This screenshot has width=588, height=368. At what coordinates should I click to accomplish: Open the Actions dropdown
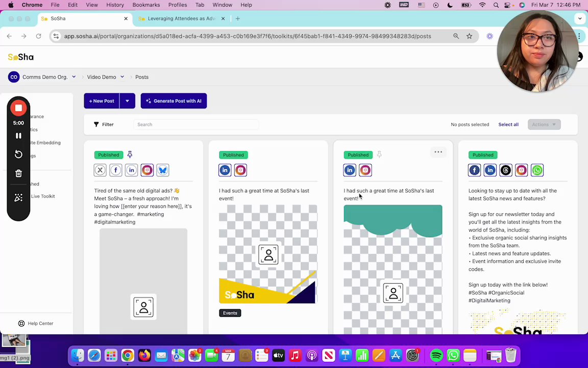[x=544, y=124]
